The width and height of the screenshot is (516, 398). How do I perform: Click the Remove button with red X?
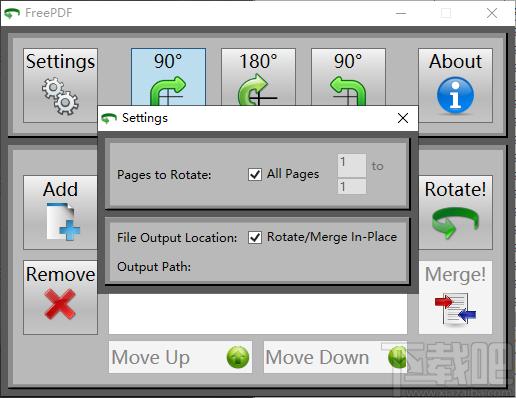point(60,297)
